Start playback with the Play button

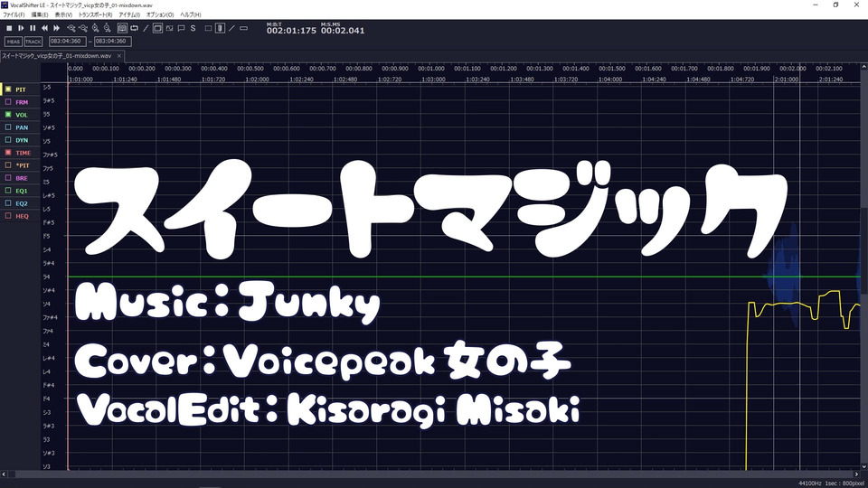click(x=21, y=28)
